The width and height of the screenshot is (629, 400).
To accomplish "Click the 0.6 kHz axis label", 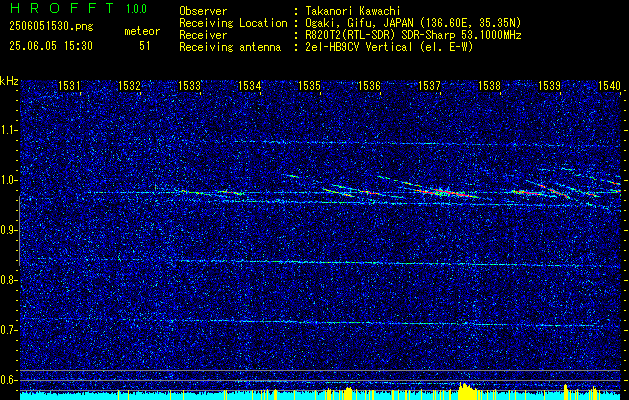I will (x=9, y=380).
